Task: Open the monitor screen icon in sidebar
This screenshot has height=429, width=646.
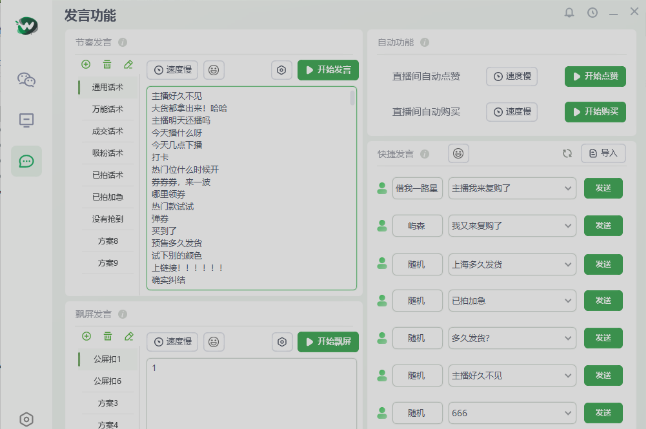Action: tap(27, 120)
